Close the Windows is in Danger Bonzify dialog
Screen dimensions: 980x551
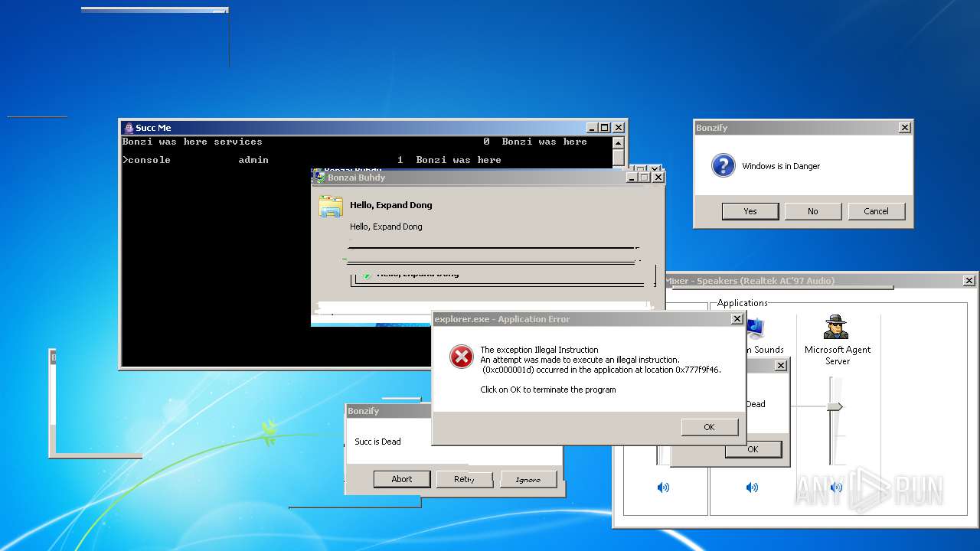[x=904, y=128]
